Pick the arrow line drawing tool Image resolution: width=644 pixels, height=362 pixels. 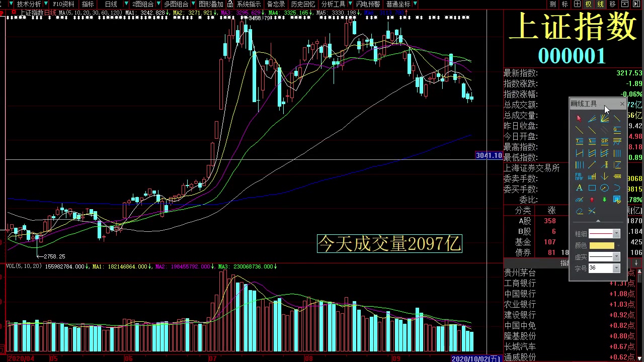click(592, 165)
